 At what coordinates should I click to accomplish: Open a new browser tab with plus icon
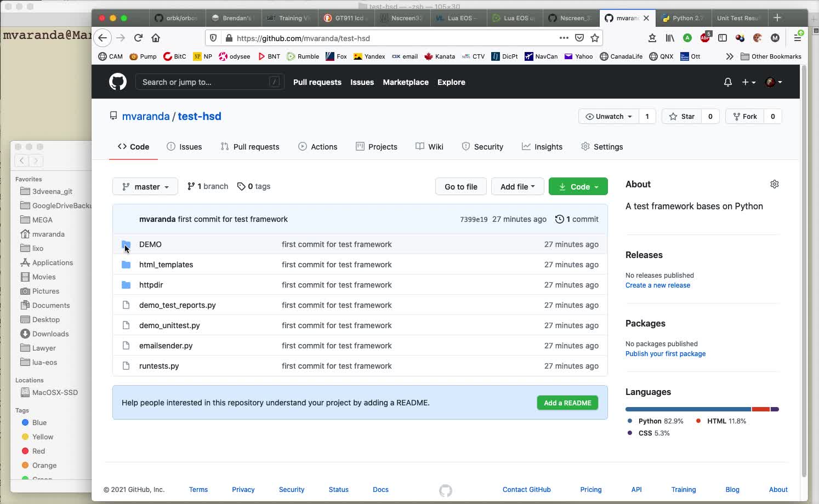(777, 18)
